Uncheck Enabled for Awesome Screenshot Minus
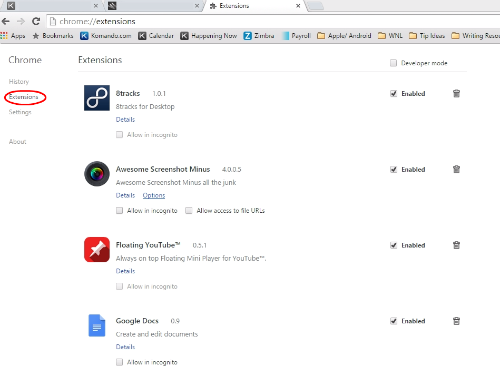Screen dimensions: 500x376 pyautogui.click(x=393, y=169)
